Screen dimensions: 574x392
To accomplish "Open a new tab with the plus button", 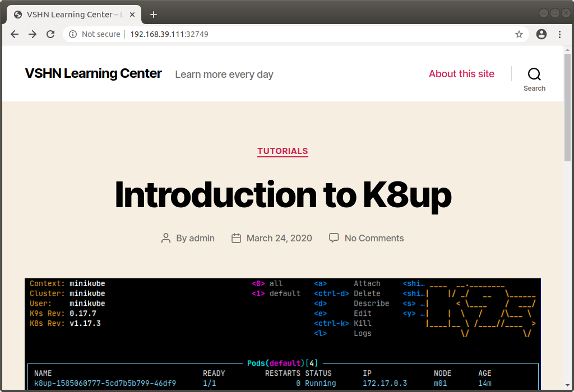I will pos(154,15).
